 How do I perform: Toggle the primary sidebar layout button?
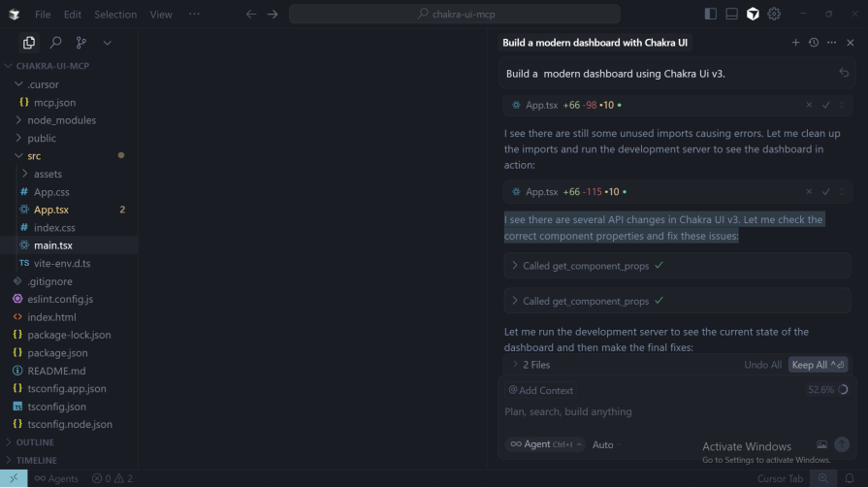[x=710, y=14]
